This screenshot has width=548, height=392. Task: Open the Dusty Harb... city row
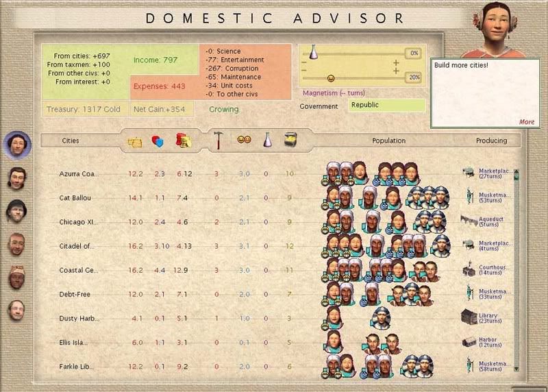79,319
